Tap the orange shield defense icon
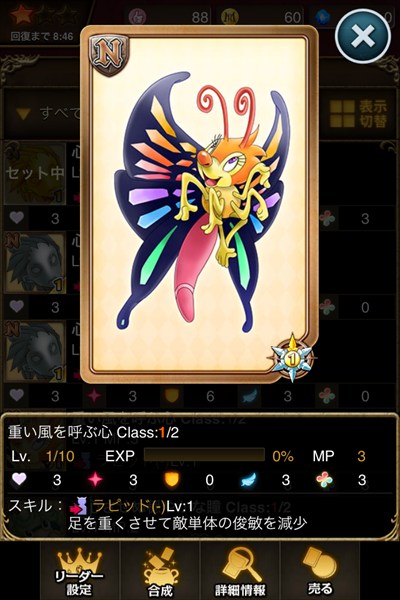The width and height of the screenshot is (400, 600). point(171,480)
